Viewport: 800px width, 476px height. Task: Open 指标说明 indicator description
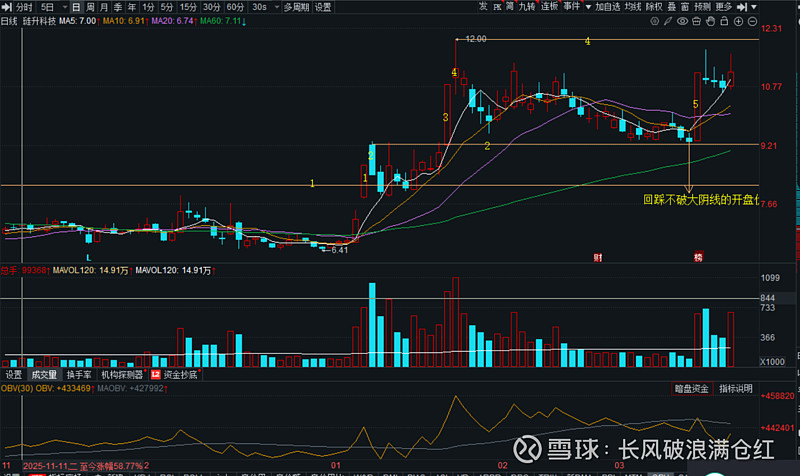point(736,388)
